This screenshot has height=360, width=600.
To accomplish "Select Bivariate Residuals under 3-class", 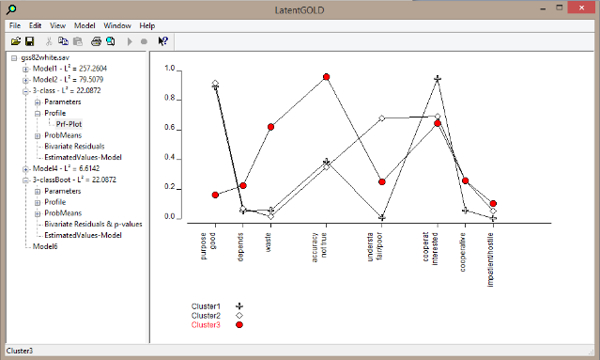I will (74, 146).
